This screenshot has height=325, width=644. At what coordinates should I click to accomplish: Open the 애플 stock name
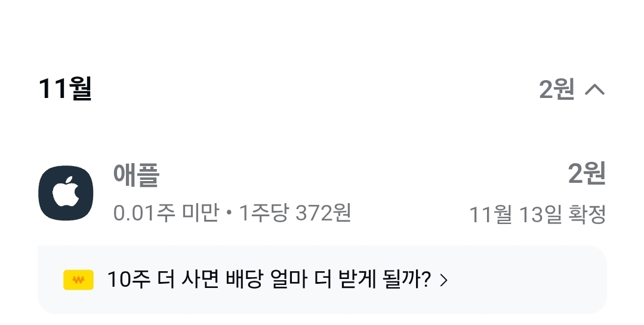[136, 175]
